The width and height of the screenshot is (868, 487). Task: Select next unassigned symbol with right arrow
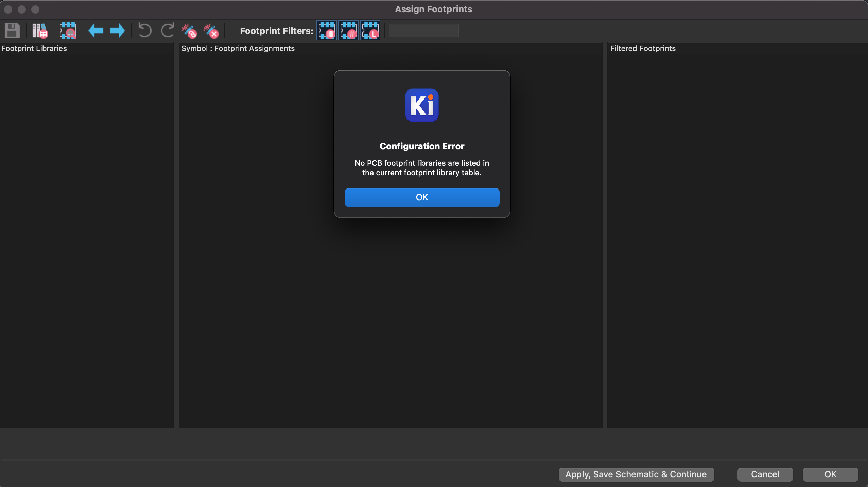point(118,31)
